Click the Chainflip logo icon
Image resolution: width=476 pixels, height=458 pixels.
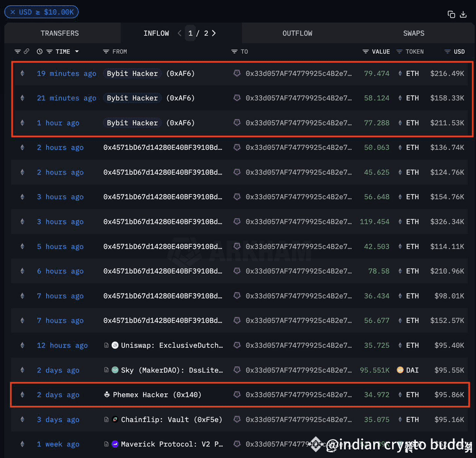click(115, 420)
